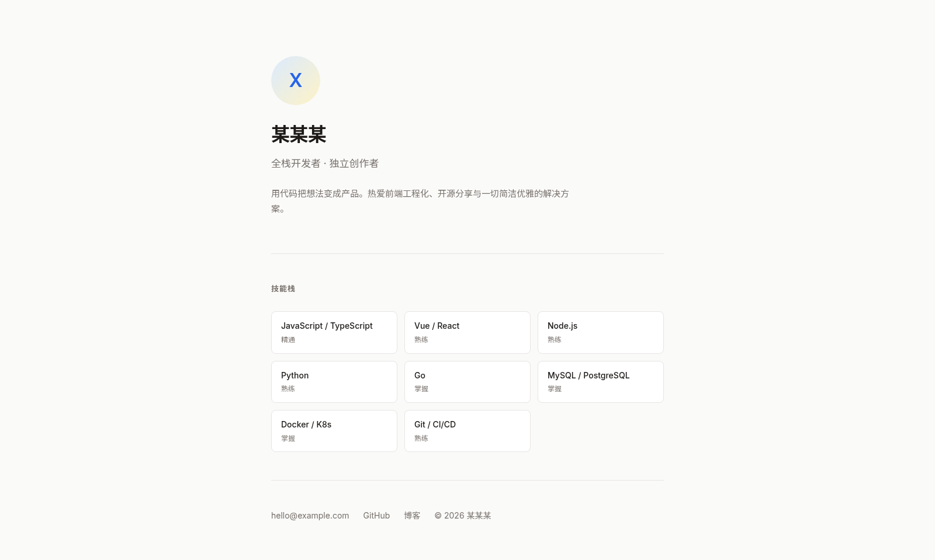Open the GitHub footer link

[x=376, y=516]
